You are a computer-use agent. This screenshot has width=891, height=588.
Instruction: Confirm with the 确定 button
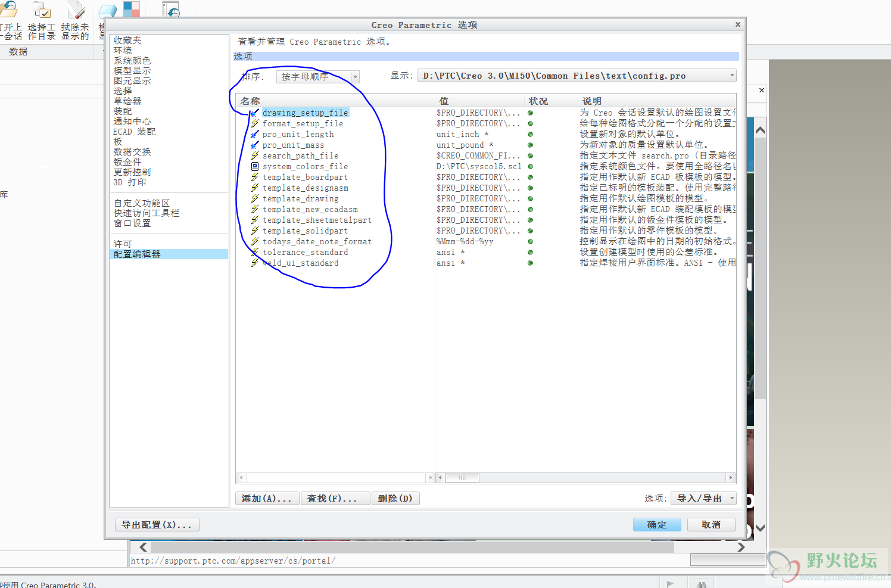tap(658, 525)
